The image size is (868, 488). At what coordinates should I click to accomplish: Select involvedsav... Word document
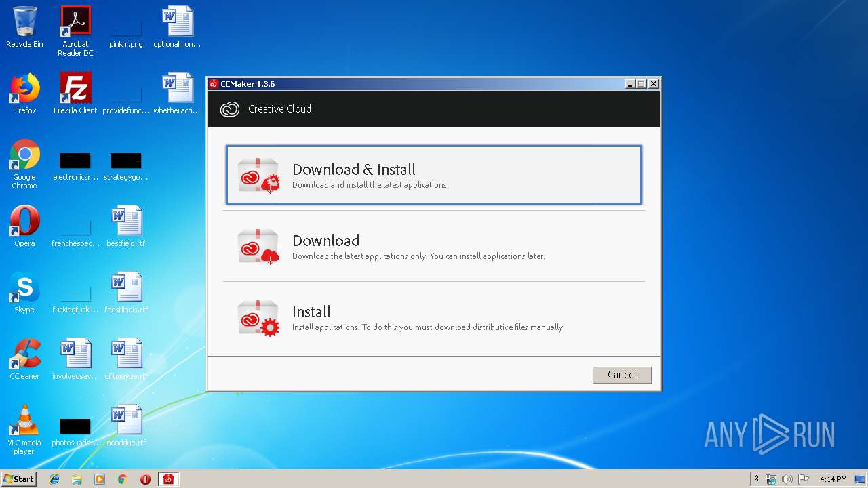point(75,359)
